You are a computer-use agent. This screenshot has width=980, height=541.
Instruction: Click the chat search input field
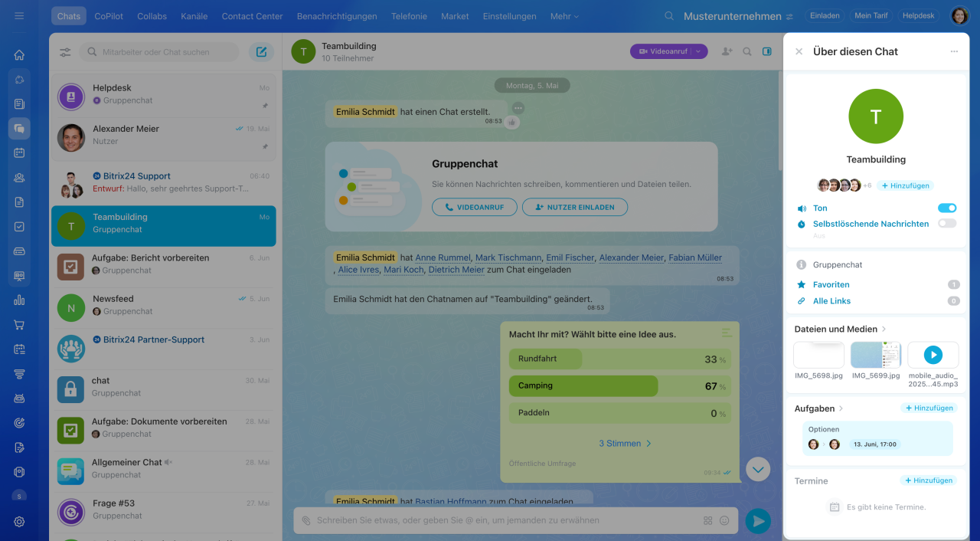point(159,52)
